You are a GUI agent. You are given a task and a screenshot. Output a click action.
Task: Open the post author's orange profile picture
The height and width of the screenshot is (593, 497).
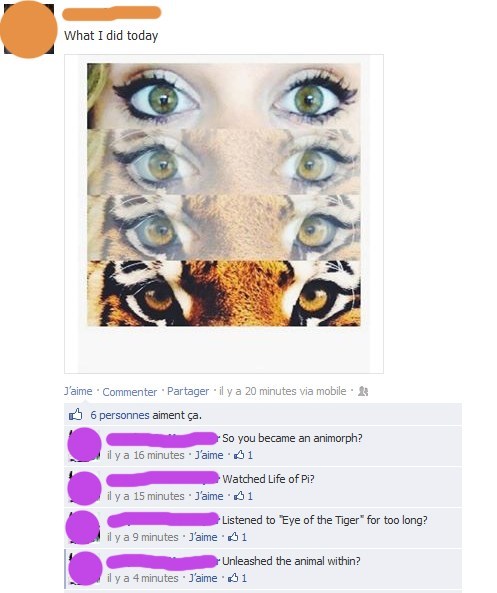(x=29, y=29)
